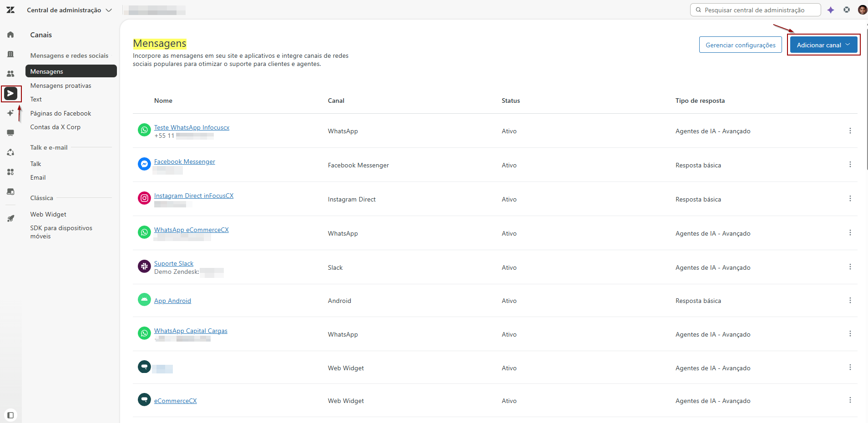This screenshot has width=868, height=423.
Task: Open the Channels arrow icon in sidebar
Action: (x=11, y=94)
